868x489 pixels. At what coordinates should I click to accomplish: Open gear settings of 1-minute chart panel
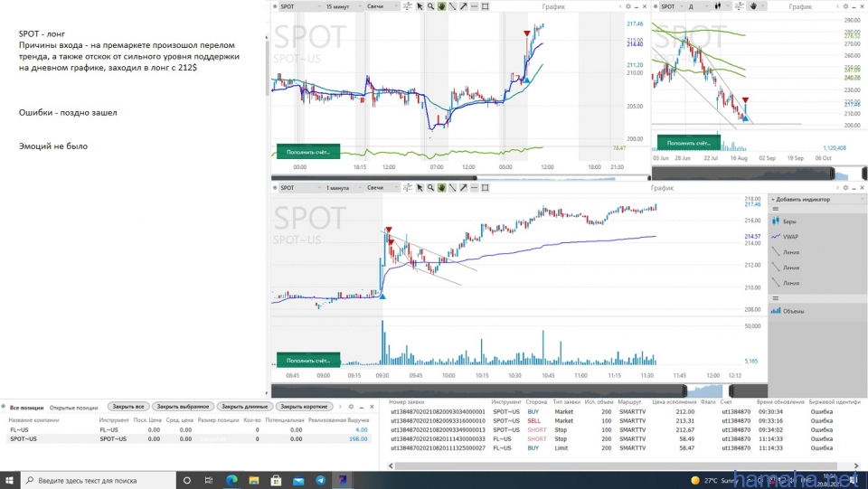click(x=845, y=188)
